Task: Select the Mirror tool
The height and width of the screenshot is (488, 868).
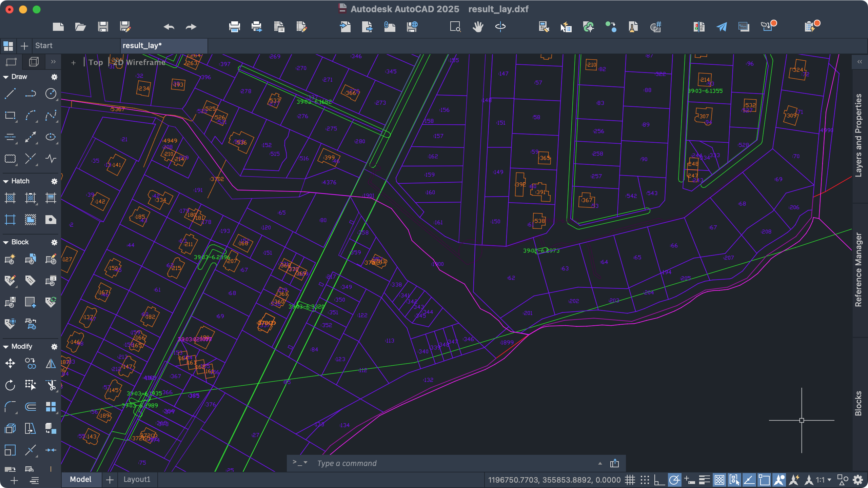Action: pos(51,364)
